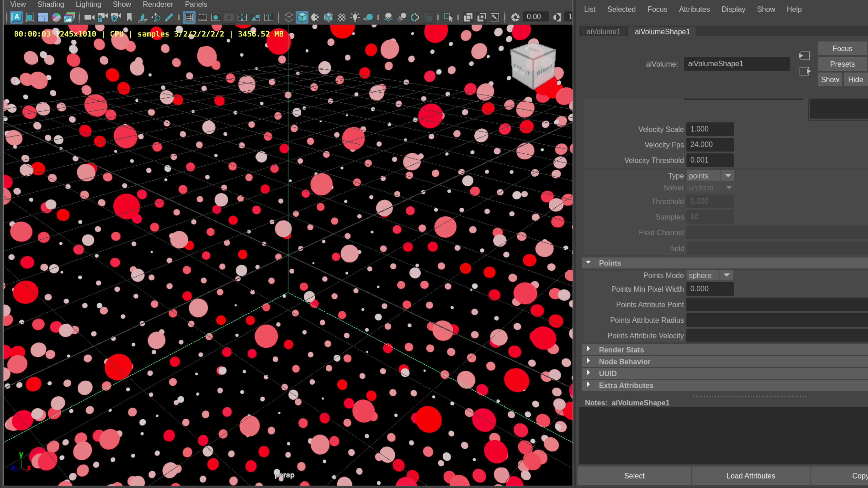Open the Type dropdown showing points
The height and width of the screenshot is (488, 868).
(710, 176)
